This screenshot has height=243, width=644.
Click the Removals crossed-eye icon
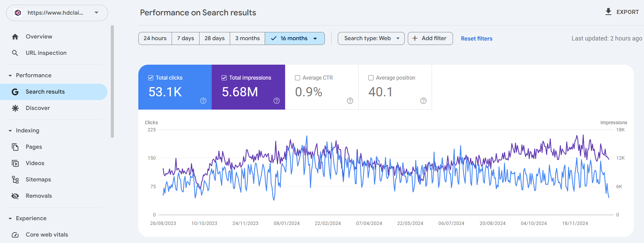[x=15, y=196]
